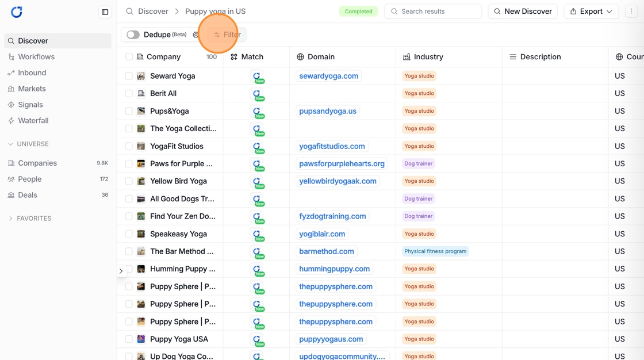The image size is (644, 360).
Task: Check the select-all checkbox in Company header
Action: tap(129, 57)
